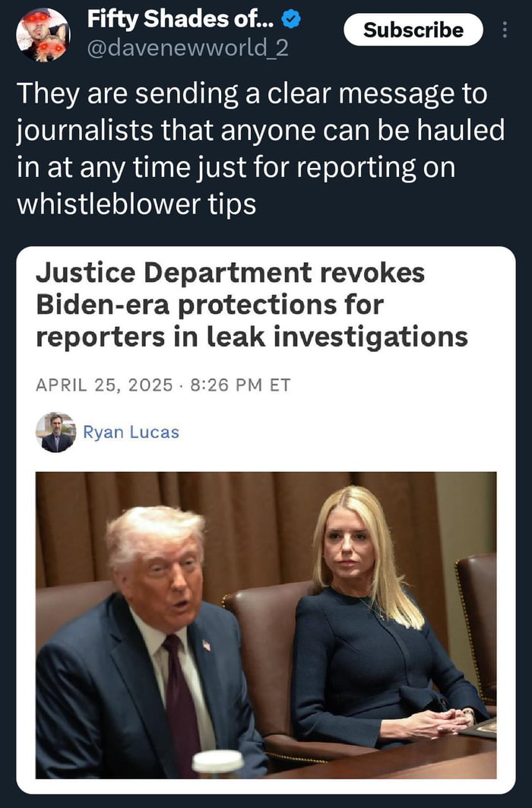Image resolution: width=532 pixels, height=808 pixels.
Task: Tap the article headline text
Action: pos(251,303)
